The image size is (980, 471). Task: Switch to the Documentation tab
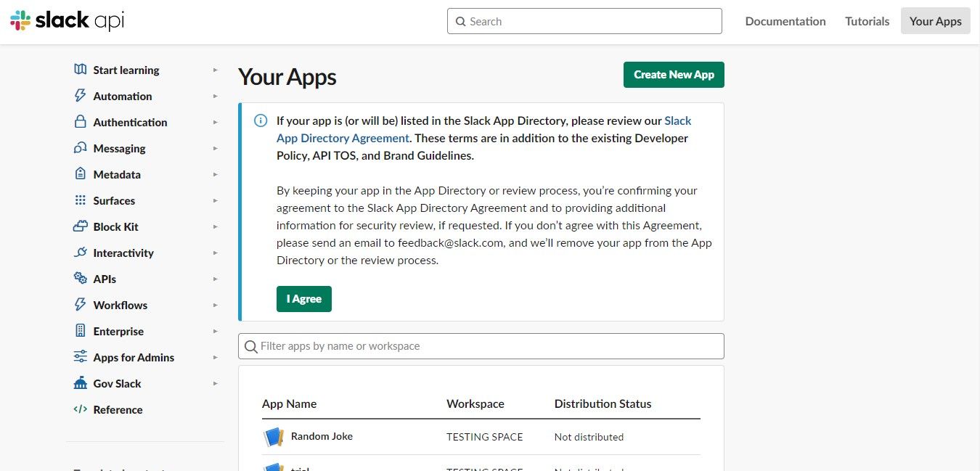[x=785, y=21]
